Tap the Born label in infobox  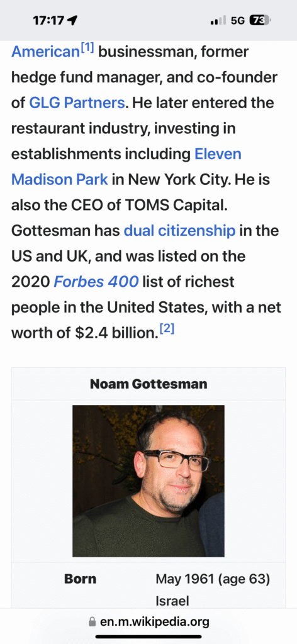(x=80, y=579)
